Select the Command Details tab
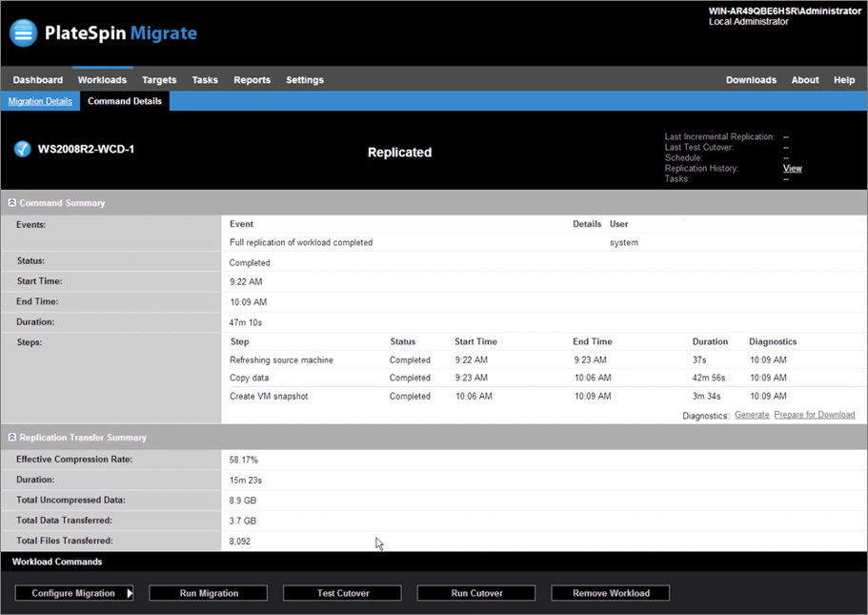 tap(125, 101)
